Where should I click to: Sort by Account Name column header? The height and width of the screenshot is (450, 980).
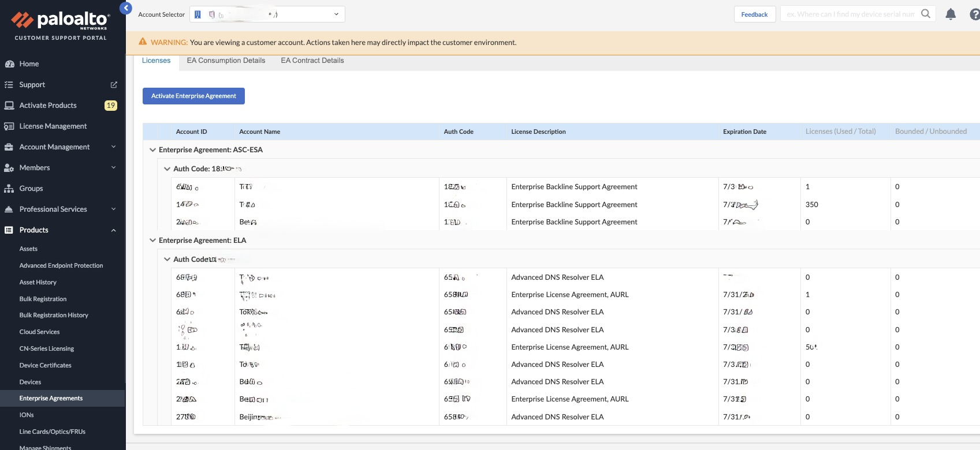pos(260,132)
